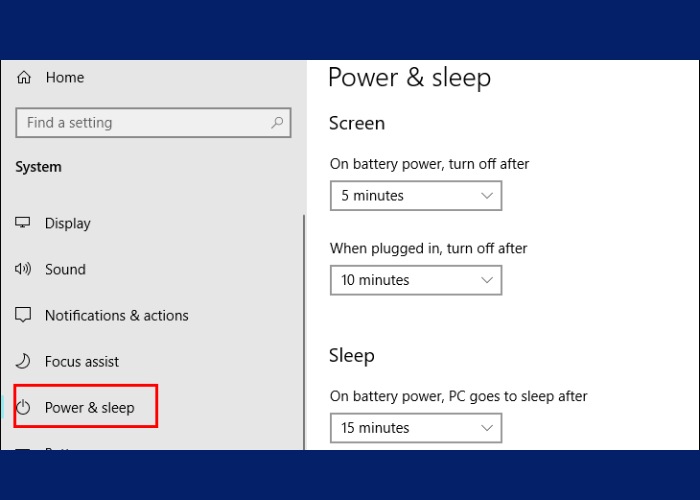This screenshot has width=700, height=500.
Task: Click the search magnifier icon
Action: coord(277,123)
